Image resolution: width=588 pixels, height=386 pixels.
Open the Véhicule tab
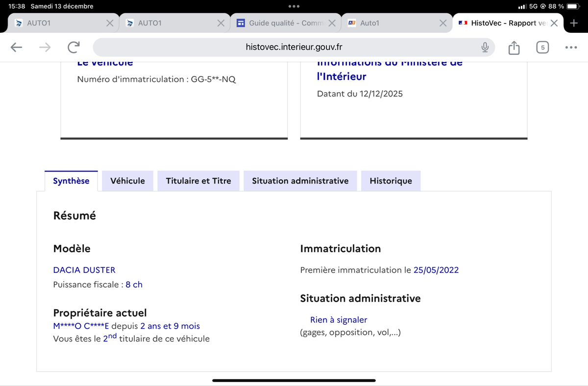pyautogui.click(x=128, y=181)
